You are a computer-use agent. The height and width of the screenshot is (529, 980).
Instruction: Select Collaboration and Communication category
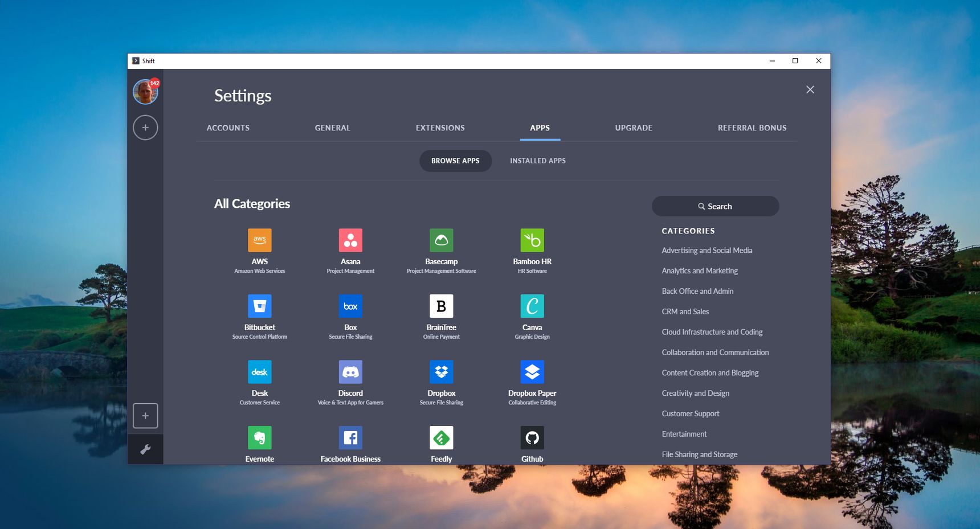point(715,352)
